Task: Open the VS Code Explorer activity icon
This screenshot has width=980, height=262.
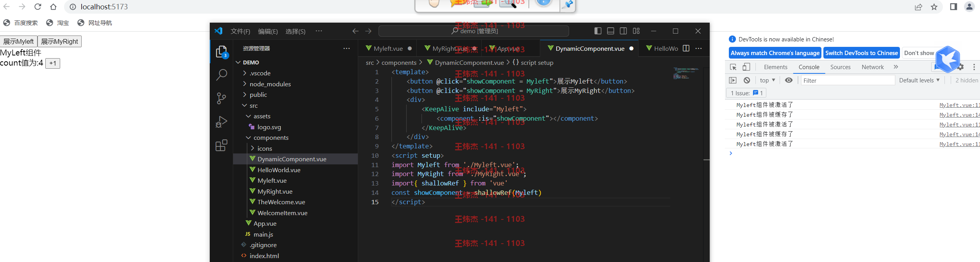Action: point(221,52)
